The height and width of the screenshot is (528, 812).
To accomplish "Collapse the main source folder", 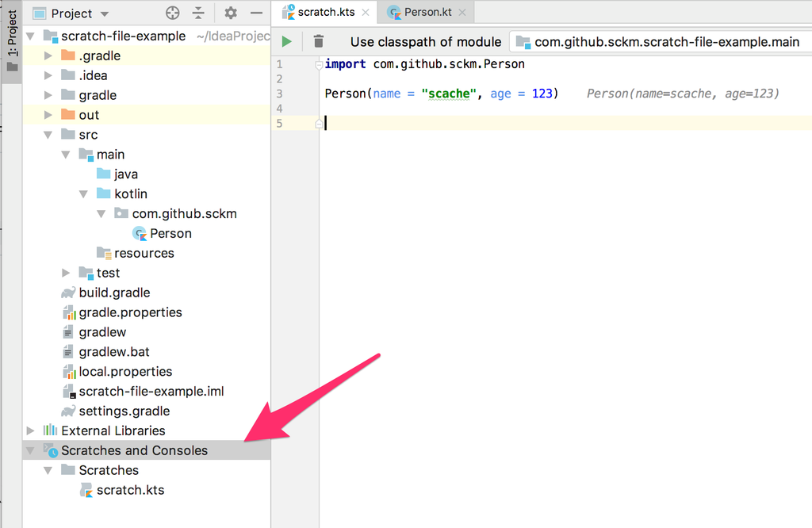I will [x=66, y=155].
